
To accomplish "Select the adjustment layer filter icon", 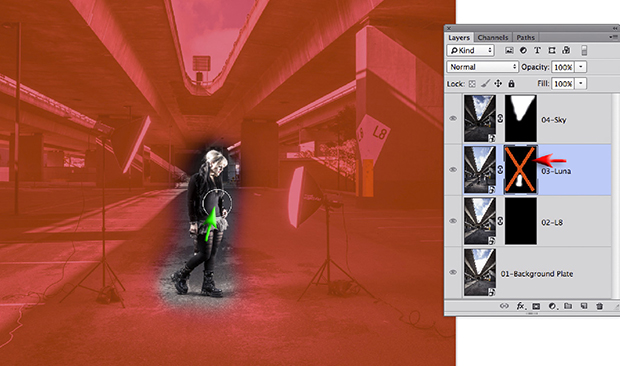I will coord(523,50).
